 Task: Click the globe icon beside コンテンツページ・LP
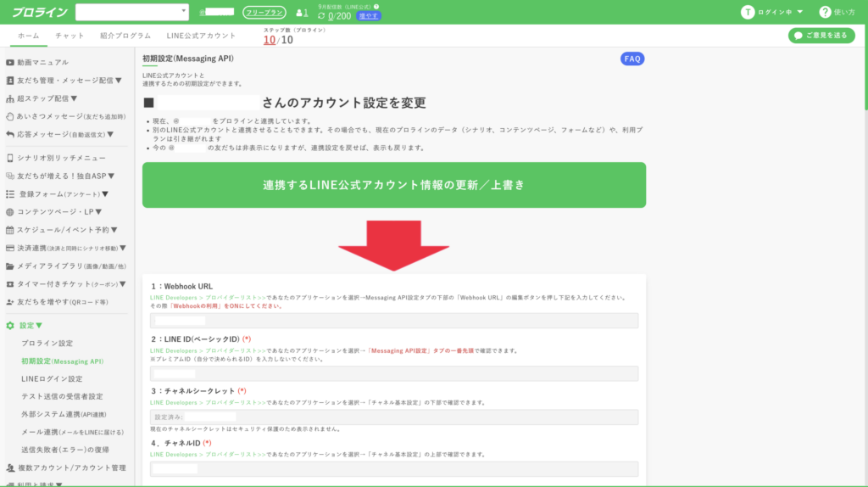10,211
